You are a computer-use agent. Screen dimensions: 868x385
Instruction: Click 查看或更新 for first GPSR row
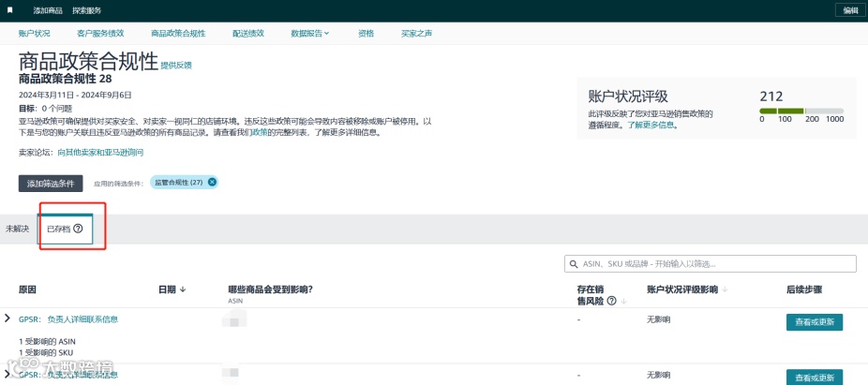pyautogui.click(x=815, y=322)
